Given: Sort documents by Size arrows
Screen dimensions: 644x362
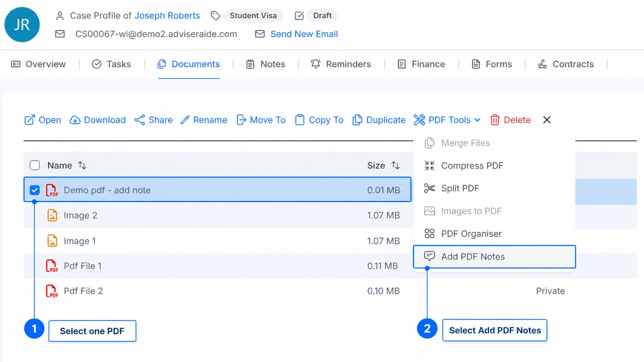Looking at the screenshot, I should click(x=395, y=165).
